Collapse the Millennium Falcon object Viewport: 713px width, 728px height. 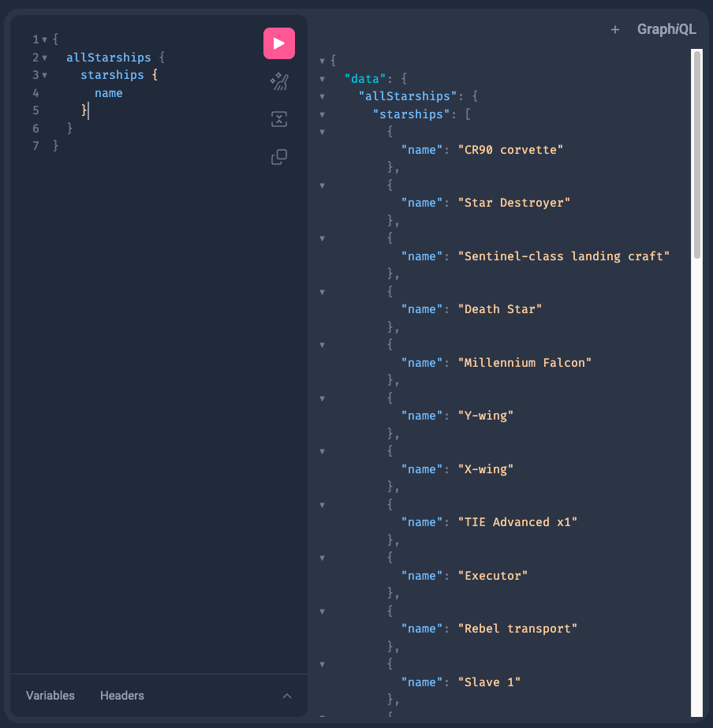(322, 345)
